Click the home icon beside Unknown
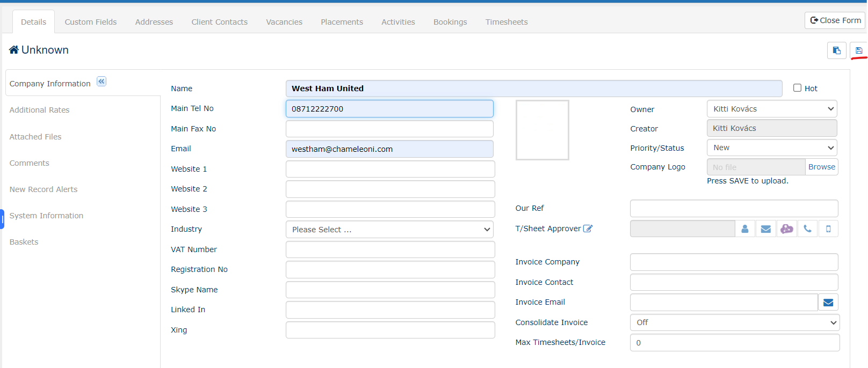Image resolution: width=868 pixels, height=368 pixels. [14, 50]
